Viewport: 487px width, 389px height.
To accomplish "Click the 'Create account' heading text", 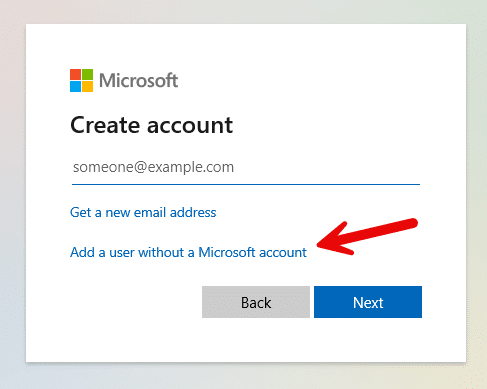I will pos(151,125).
